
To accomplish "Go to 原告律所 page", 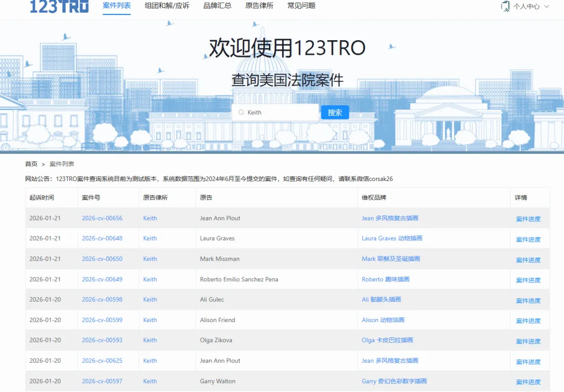I will coord(259,6).
